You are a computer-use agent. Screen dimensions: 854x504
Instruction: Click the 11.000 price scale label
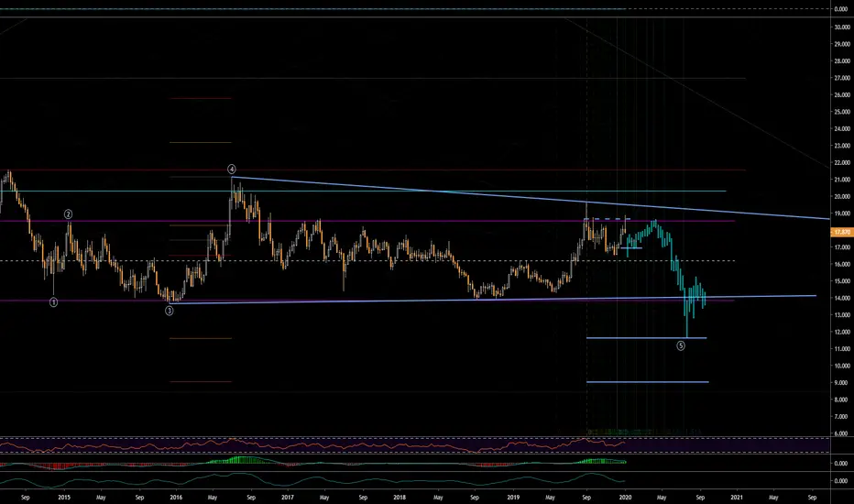tap(842, 349)
